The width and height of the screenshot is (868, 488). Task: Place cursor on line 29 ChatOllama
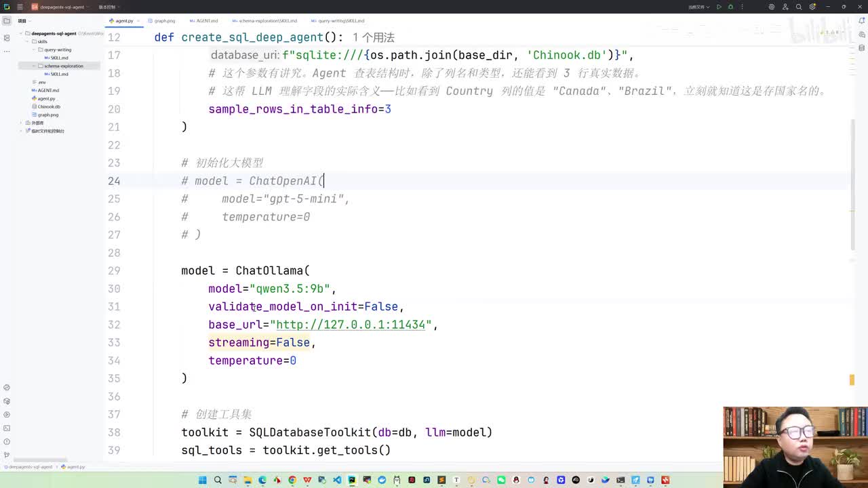click(x=272, y=270)
